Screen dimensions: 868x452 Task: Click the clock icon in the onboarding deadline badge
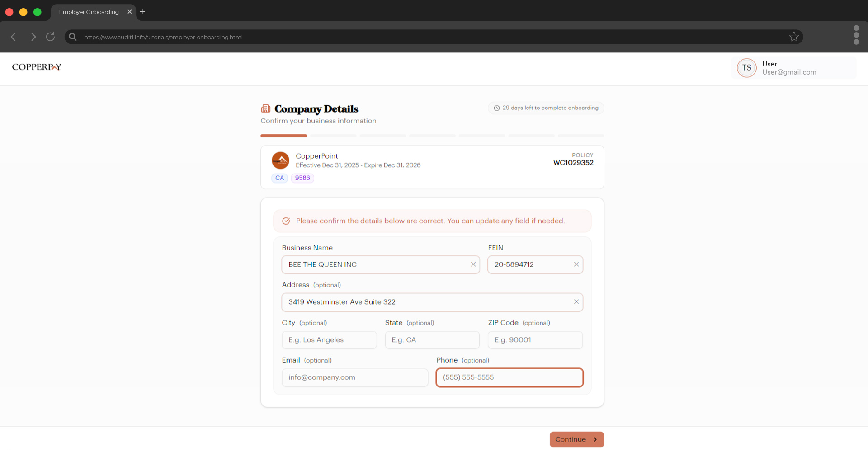pyautogui.click(x=496, y=108)
